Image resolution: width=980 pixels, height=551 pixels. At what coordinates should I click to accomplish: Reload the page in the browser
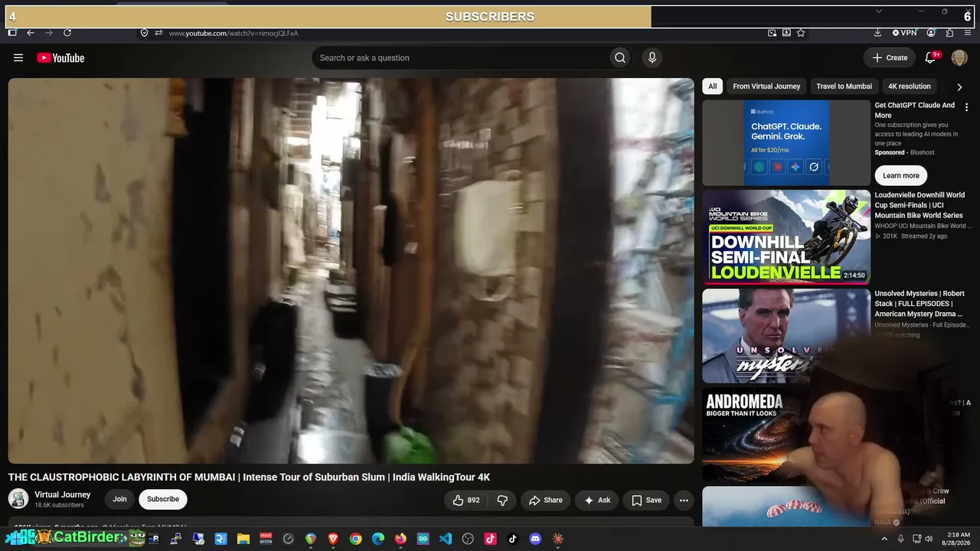click(67, 33)
